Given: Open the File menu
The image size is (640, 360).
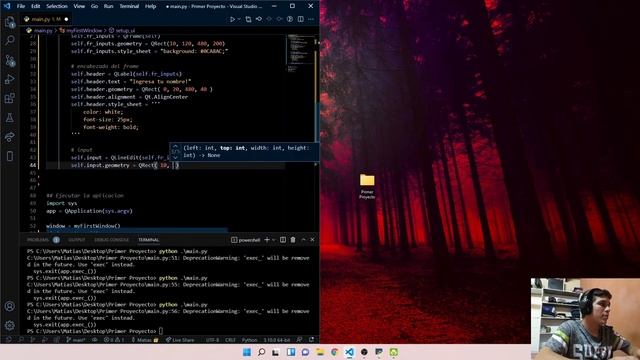Looking at the screenshot, I should tap(21, 6).
